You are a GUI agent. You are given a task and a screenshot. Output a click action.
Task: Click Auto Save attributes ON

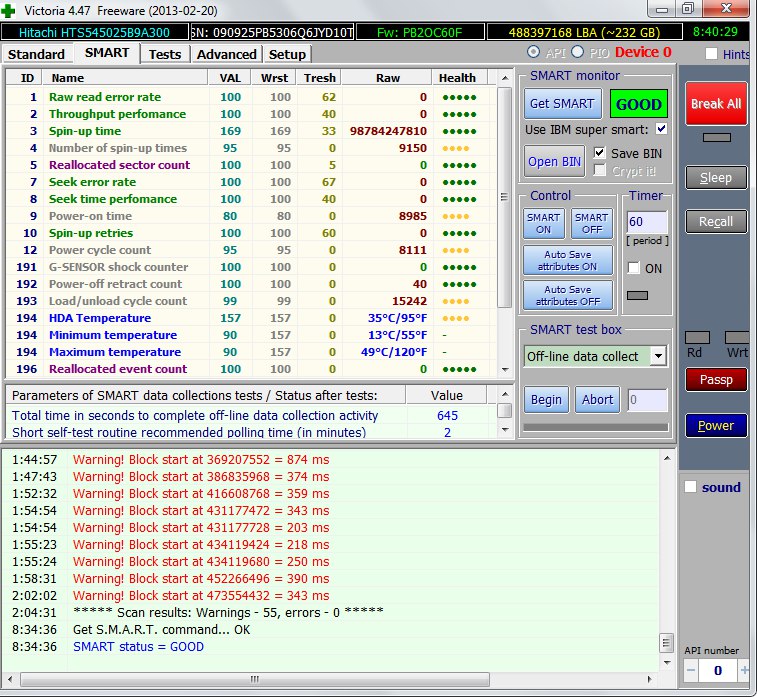coord(567,260)
